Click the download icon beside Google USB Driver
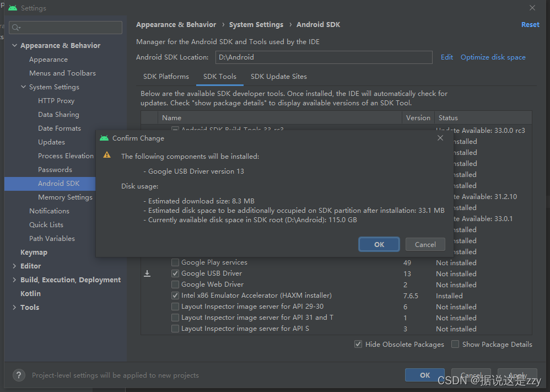This screenshot has height=392, width=550. pyautogui.click(x=147, y=273)
